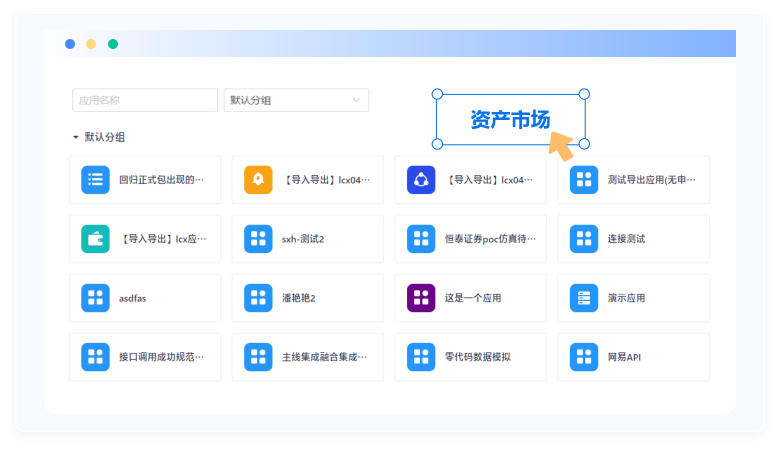This screenshot has height=450, width=780.
Task: Click the grid icon beside asdfas
Action: [95, 298]
